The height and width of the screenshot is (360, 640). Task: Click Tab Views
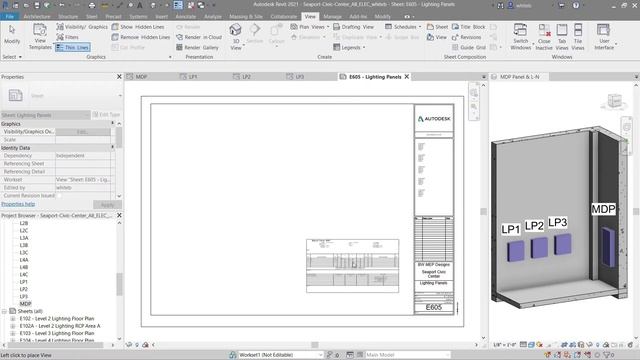(x=562, y=37)
